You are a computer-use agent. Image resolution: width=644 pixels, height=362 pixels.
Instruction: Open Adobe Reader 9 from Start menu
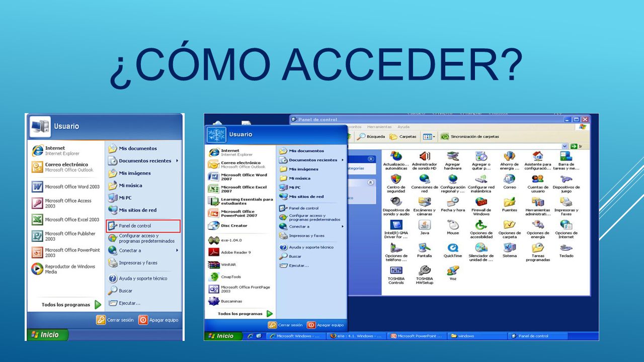(x=229, y=252)
